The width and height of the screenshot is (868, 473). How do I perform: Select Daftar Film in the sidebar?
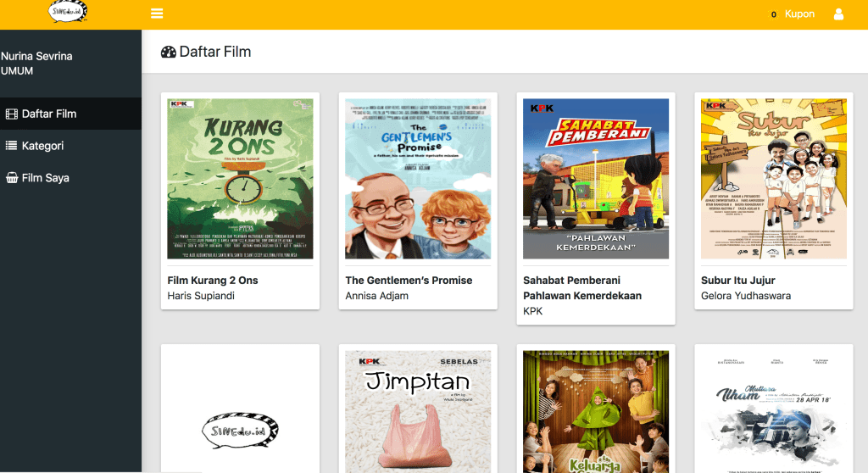[x=49, y=114]
